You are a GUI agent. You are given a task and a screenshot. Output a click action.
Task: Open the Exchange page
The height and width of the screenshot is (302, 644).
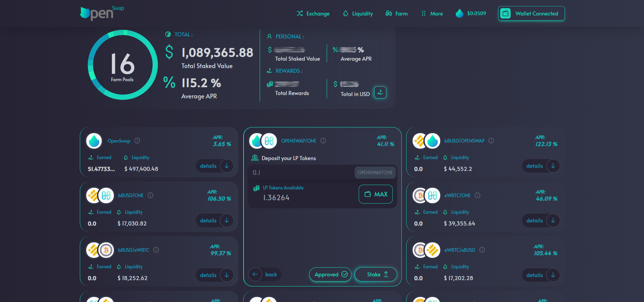(313, 13)
